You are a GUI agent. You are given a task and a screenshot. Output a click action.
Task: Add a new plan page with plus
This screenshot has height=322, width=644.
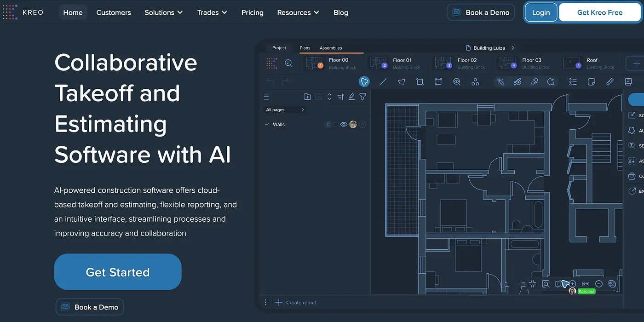pyautogui.click(x=636, y=63)
